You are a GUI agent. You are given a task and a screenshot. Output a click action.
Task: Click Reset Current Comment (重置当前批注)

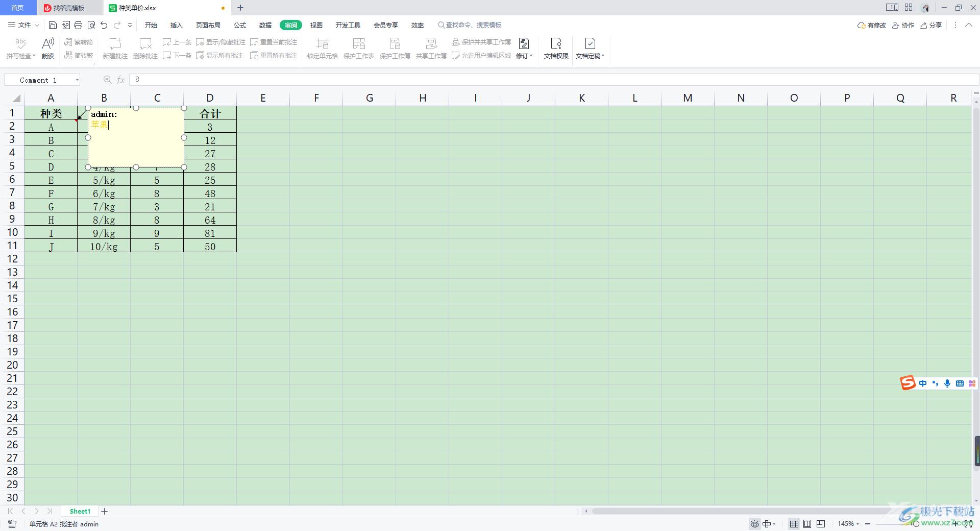click(274, 42)
